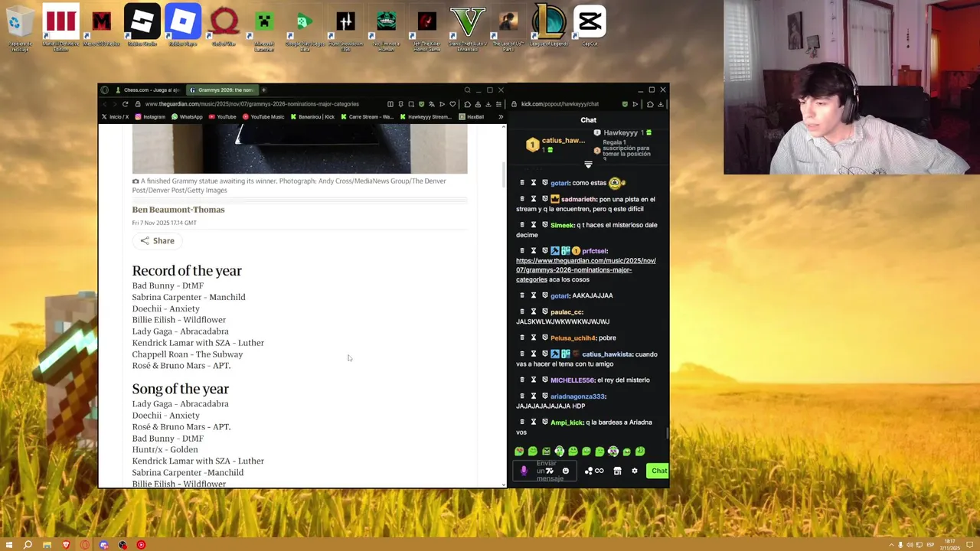The height and width of the screenshot is (551, 980).
Task: Click the translate icon in address bar
Action: pyautogui.click(x=432, y=104)
